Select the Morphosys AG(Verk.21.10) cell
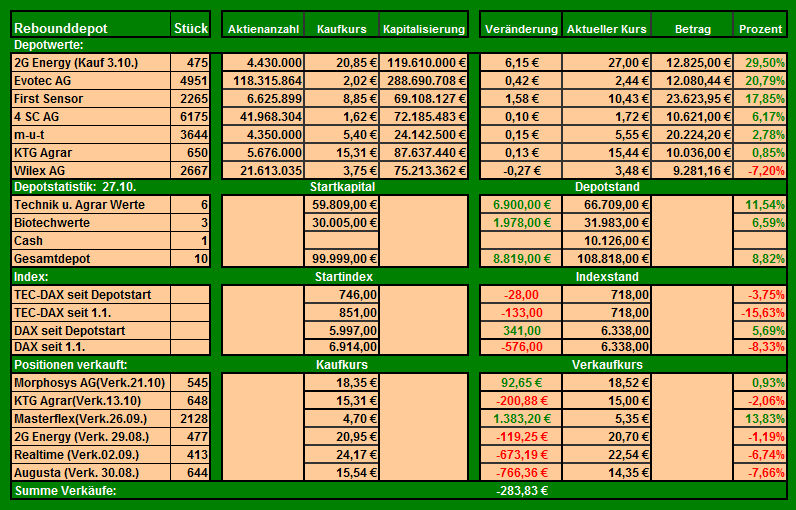796x510 pixels. (x=90, y=383)
